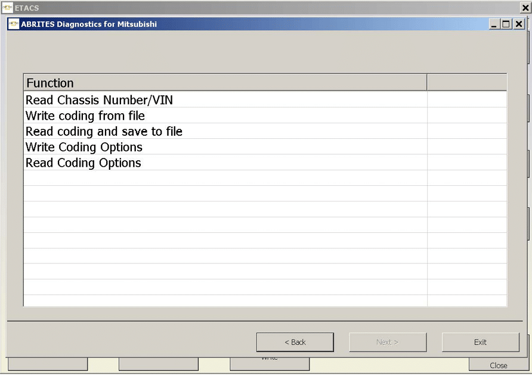Close the ETACS window with X

[525, 8]
